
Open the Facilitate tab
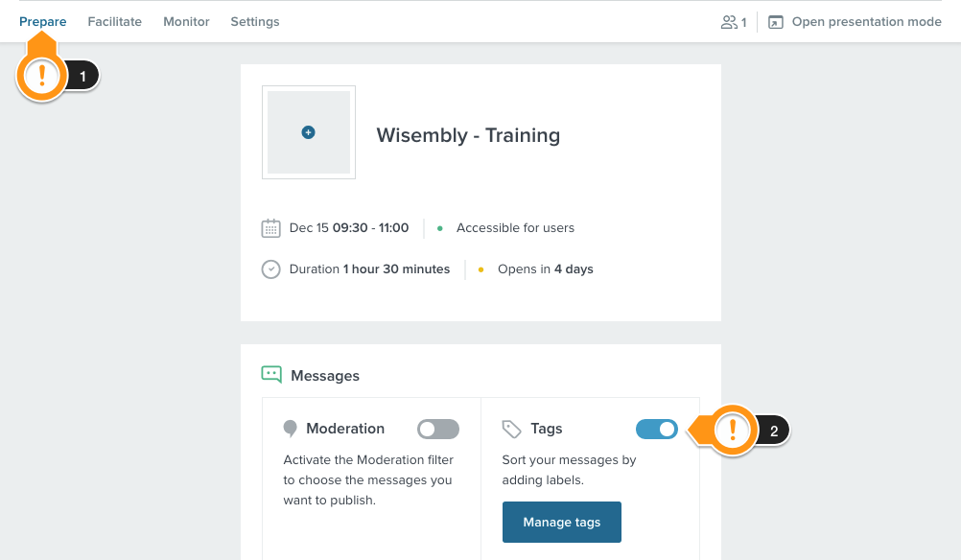(114, 22)
